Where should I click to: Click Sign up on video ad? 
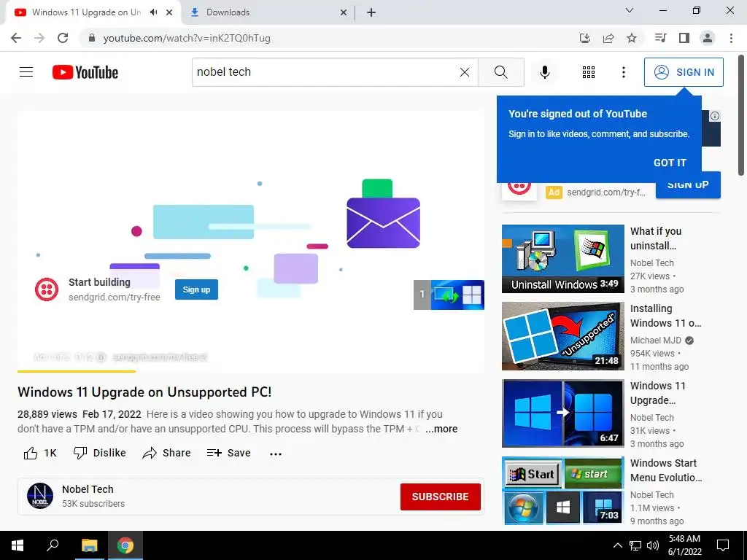coord(196,289)
